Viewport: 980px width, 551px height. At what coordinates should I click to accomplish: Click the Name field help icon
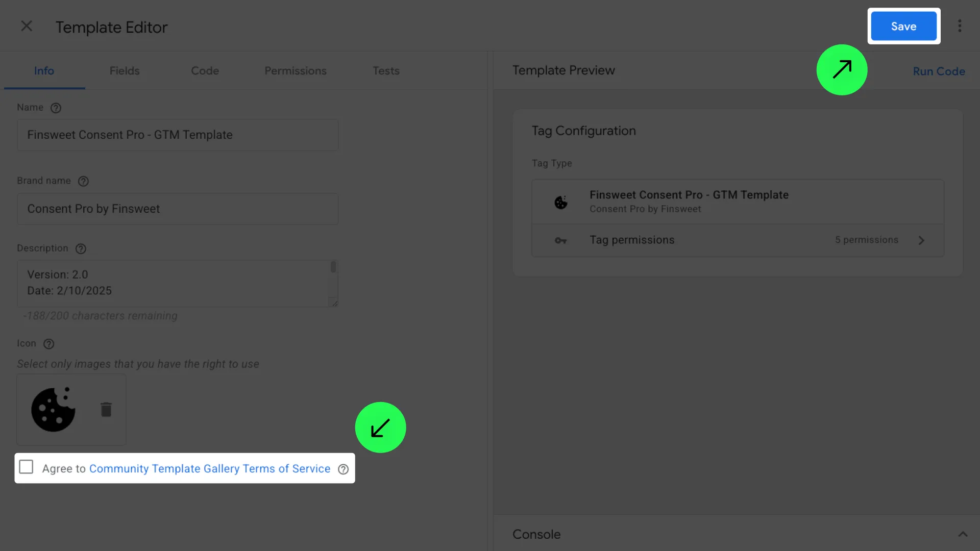click(x=56, y=108)
